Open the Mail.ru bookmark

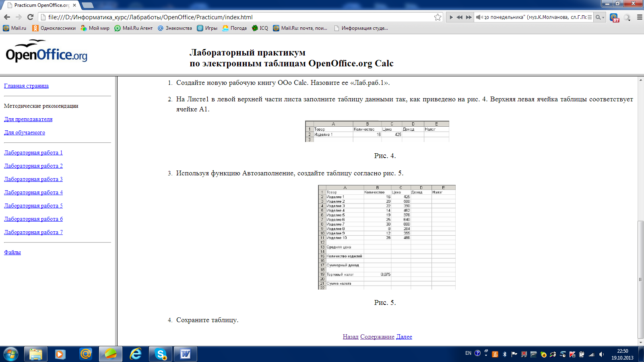click(14, 28)
